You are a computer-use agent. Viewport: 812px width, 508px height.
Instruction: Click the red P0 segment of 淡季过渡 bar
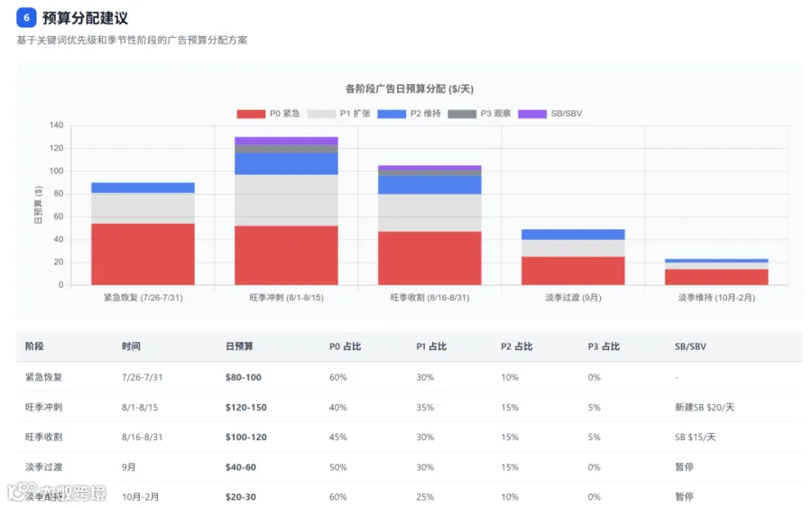pos(573,271)
